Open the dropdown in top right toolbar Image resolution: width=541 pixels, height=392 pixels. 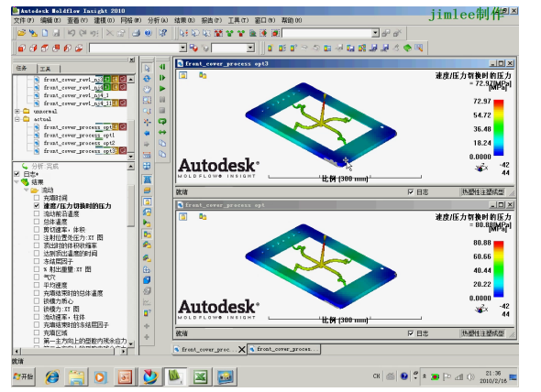(x=375, y=33)
